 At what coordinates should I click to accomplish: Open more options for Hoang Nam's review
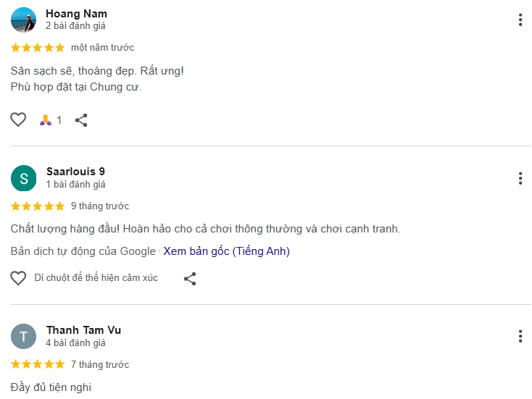tap(520, 20)
